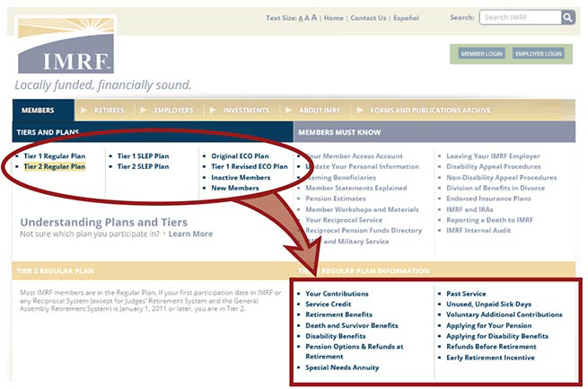Switch to Español language
588x389 pixels.
pyautogui.click(x=406, y=18)
